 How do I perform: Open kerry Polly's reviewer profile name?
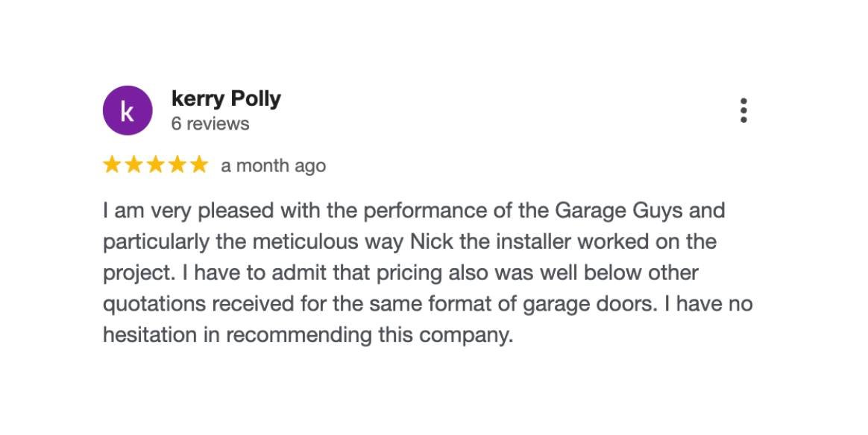(226, 98)
